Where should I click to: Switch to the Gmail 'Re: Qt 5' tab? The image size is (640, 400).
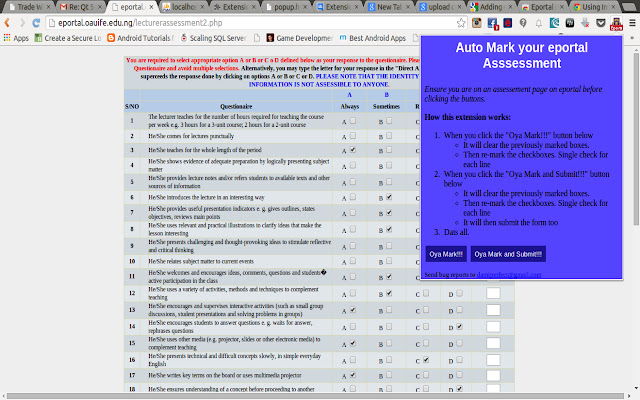click(x=80, y=7)
